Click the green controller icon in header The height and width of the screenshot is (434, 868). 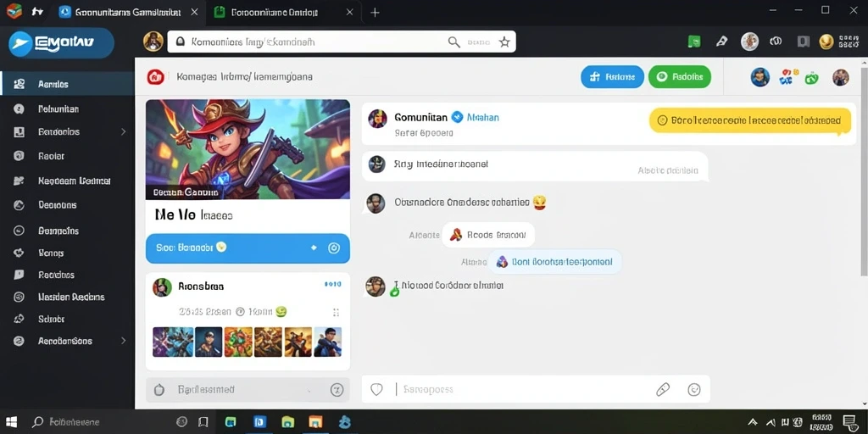point(811,78)
